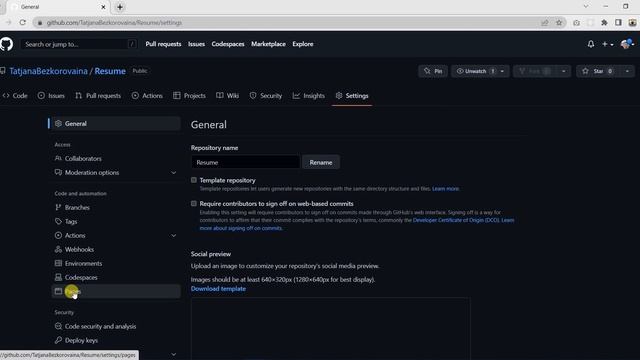640x360 pixels.
Task: Open Developer Certificate of Origin link
Action: pyautogui.click(x=456, y=220)
